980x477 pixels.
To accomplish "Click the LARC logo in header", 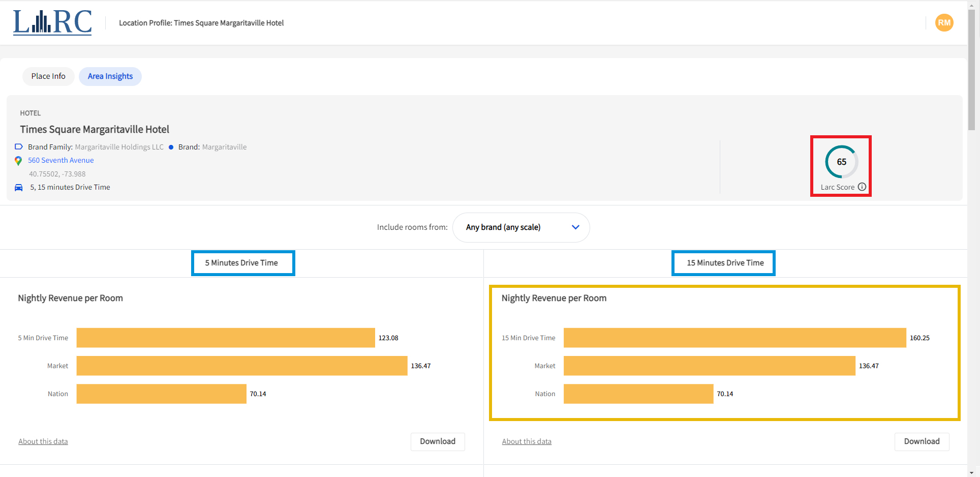I will [52, 23].
